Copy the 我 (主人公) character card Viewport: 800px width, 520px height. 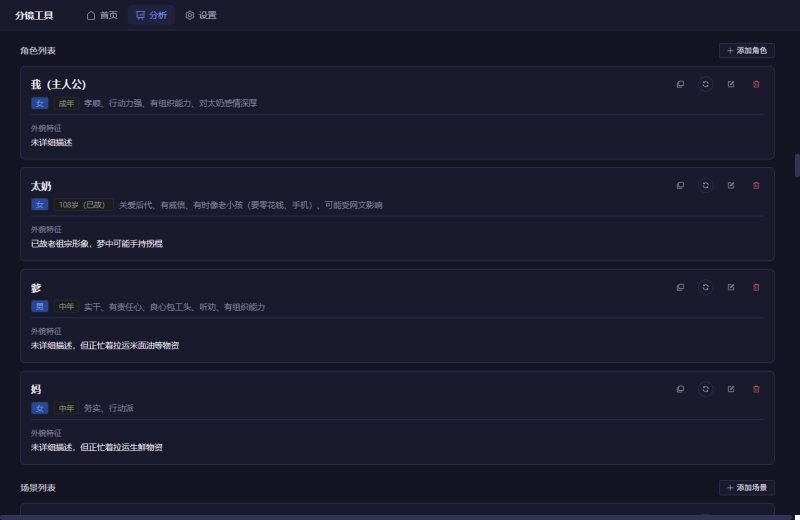[680, 84]
